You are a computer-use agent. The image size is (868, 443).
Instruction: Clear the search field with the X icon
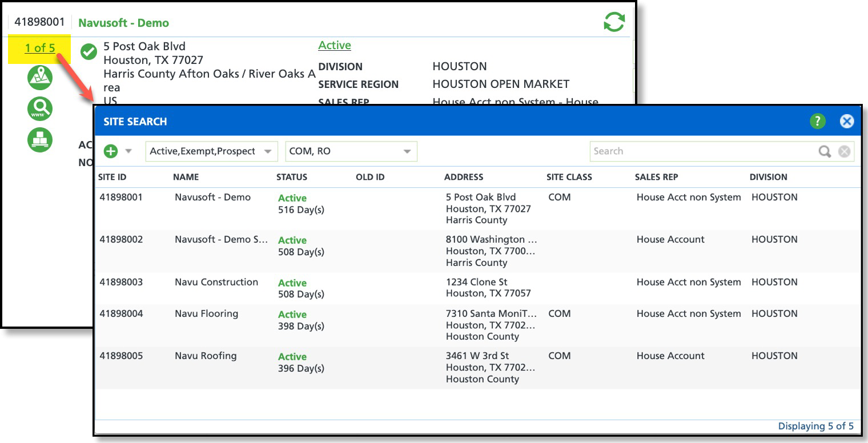point(844,151)
